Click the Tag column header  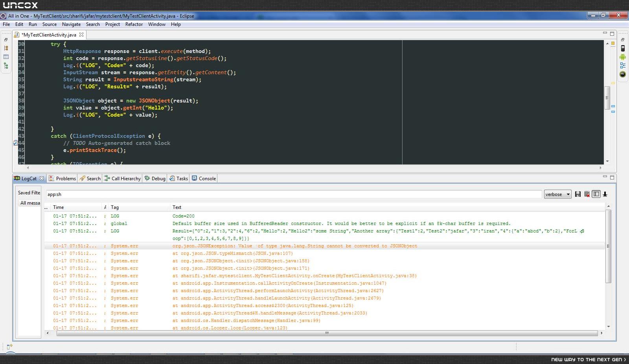point(139,207)
